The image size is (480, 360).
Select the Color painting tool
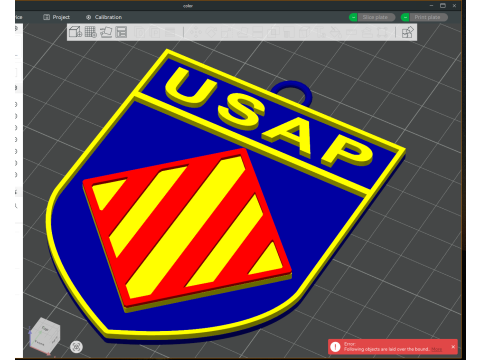click(335, 32)
